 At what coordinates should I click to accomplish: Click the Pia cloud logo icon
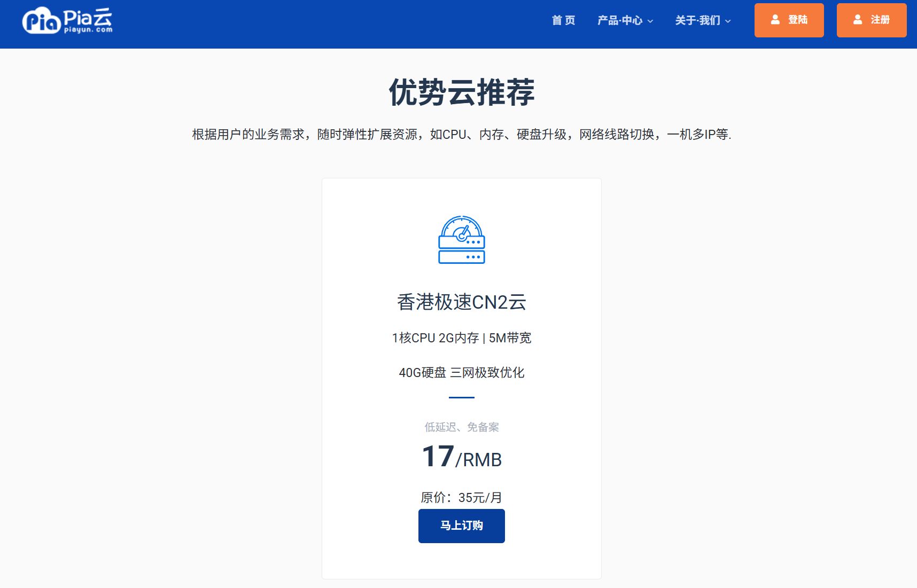[41, 21]
